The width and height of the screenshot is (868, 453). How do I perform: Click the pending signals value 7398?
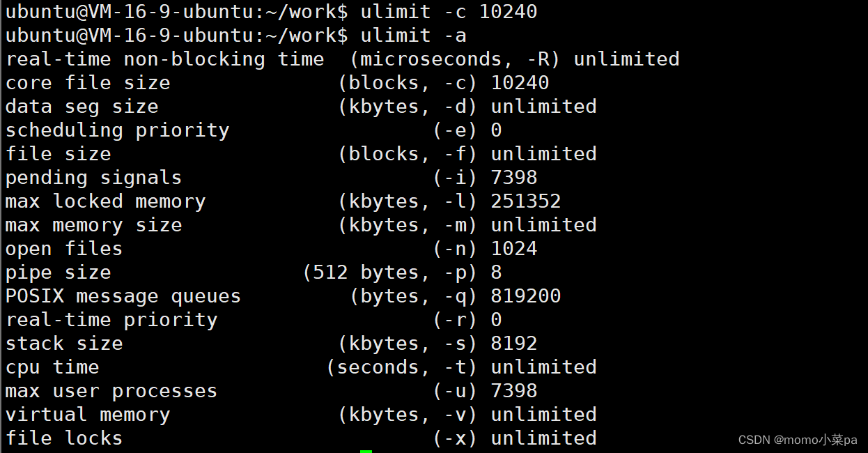point(514,178)
